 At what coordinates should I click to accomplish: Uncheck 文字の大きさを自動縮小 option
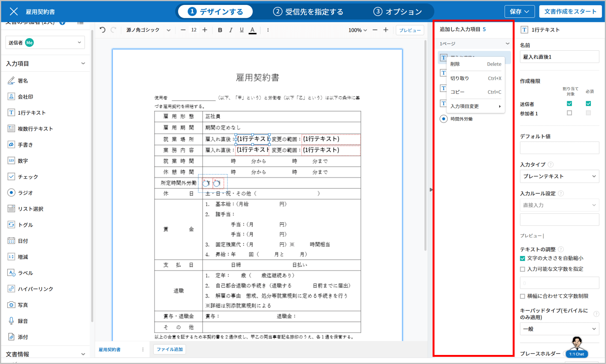click(523, 259)
